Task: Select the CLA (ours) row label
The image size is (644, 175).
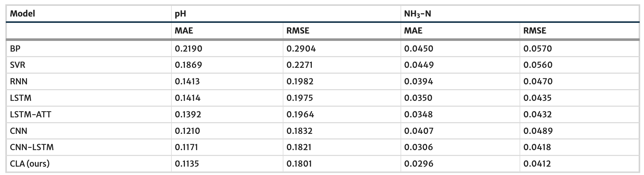Action: coord(30,164)
